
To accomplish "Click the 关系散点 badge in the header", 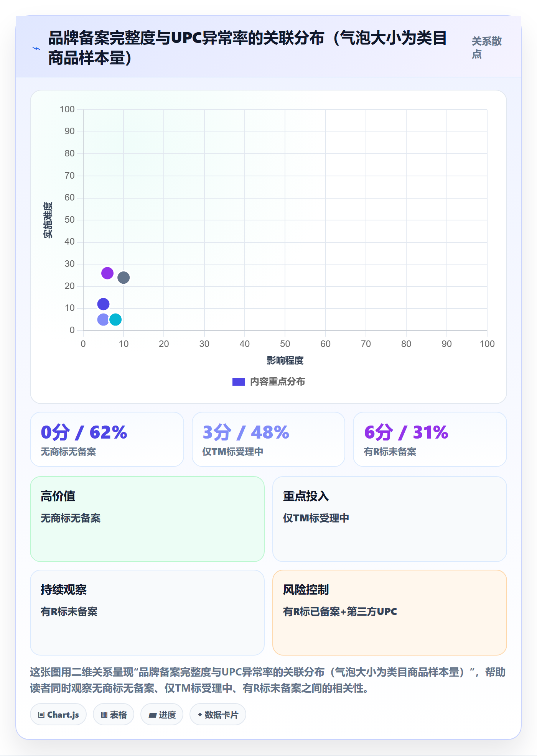I will [x=487, y=48].
